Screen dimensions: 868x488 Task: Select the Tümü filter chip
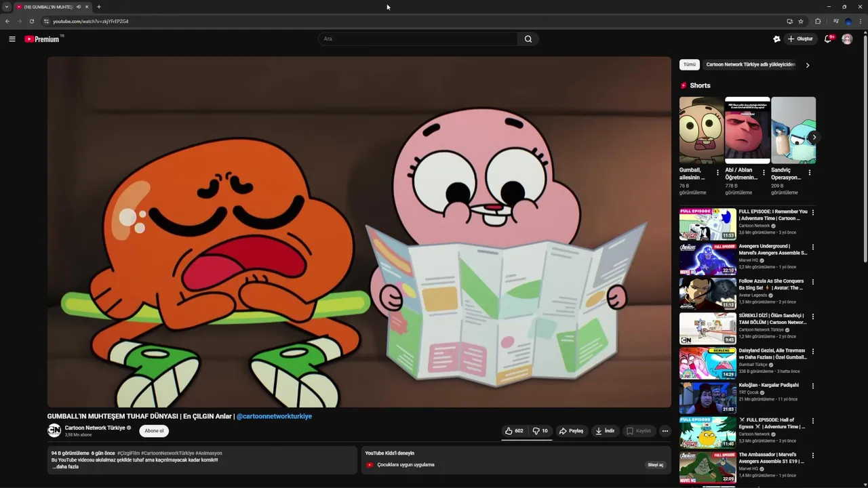click(x=690, y=64)
